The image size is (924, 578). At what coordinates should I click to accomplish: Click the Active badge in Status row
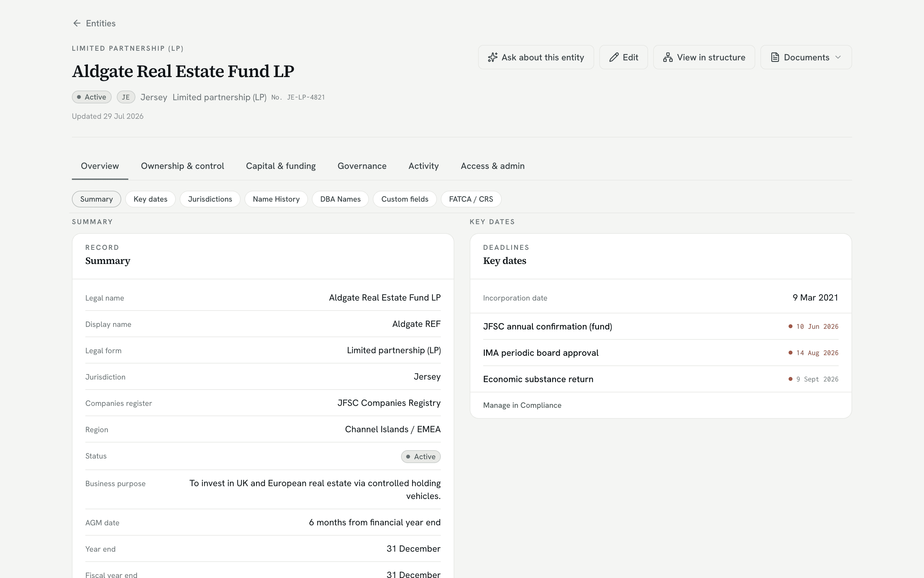tap(421, 456)
